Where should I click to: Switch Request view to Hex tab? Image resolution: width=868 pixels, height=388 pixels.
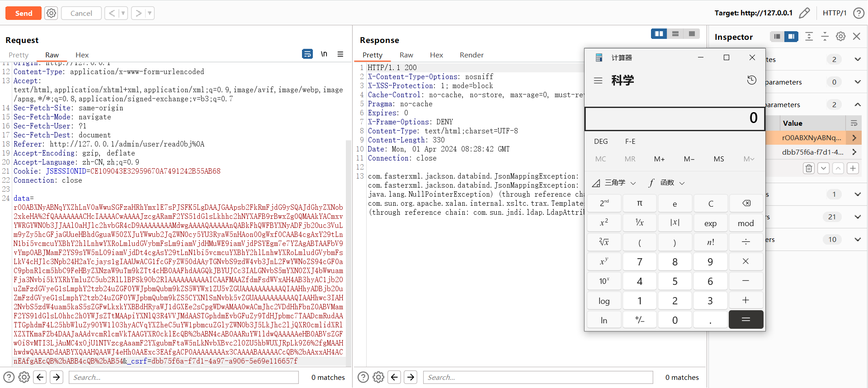click(x=82, y=55)
